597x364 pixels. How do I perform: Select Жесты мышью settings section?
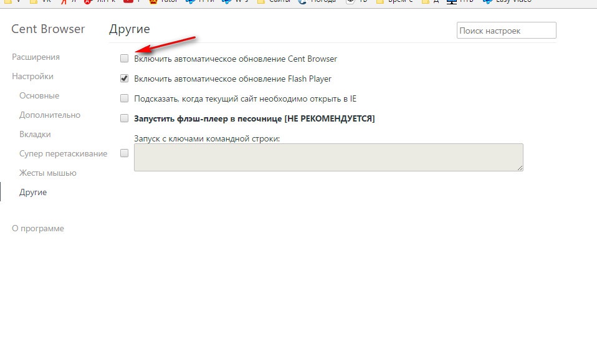[x=48, y=173]
